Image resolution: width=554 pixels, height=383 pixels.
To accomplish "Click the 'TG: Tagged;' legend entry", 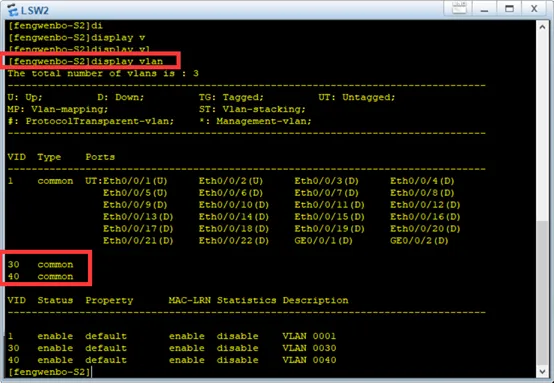I will (x=231, y=97).
